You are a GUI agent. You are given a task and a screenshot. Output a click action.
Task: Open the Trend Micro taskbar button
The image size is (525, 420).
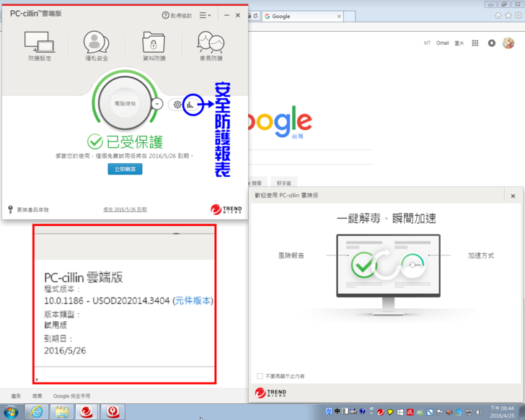[x=87, y=411]
